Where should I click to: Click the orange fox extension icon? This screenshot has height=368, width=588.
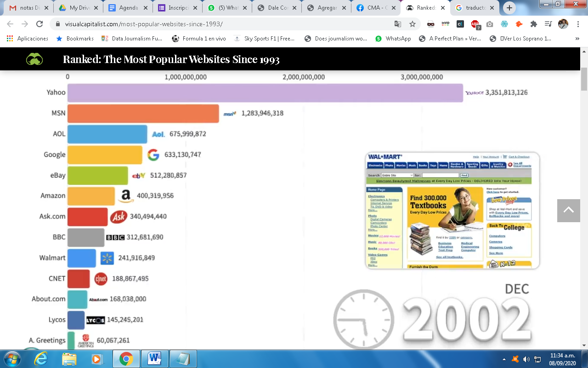519,24
